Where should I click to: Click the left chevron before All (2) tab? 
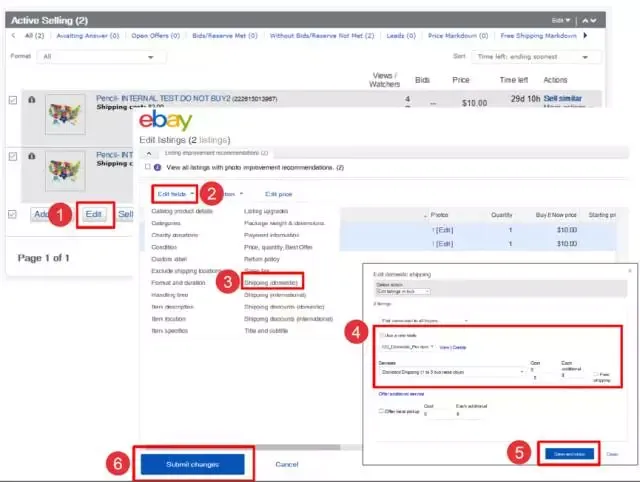pos(13,36)
